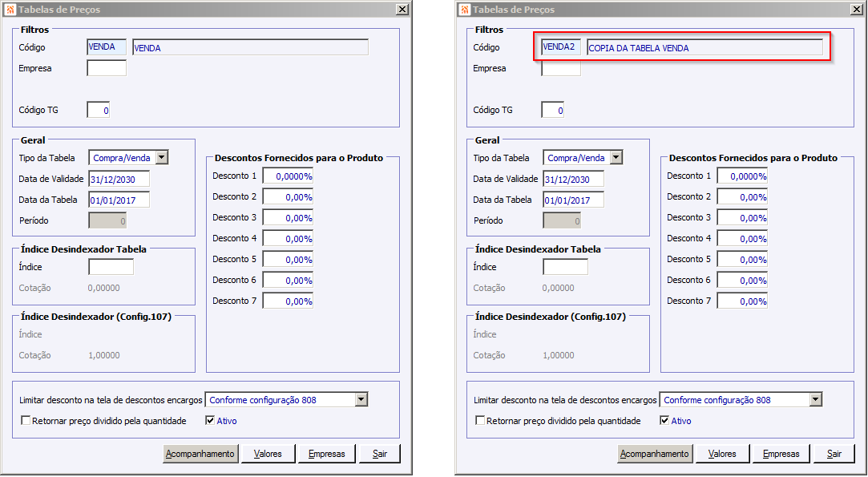Click Cotação value 0,00000 in right window
The height and width of the screenshot is (477, 868).
559,288
